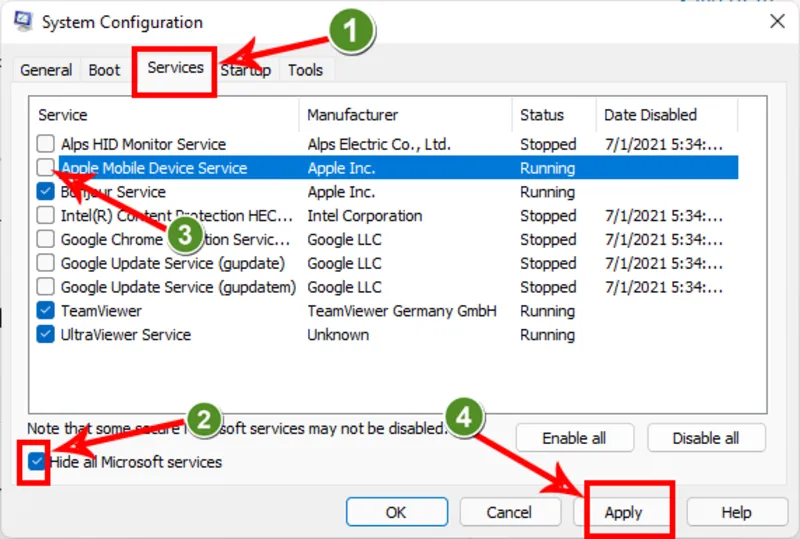Screen dimensions: 800x539
Task: Switch to the General tab
Action: click(46, 70)
